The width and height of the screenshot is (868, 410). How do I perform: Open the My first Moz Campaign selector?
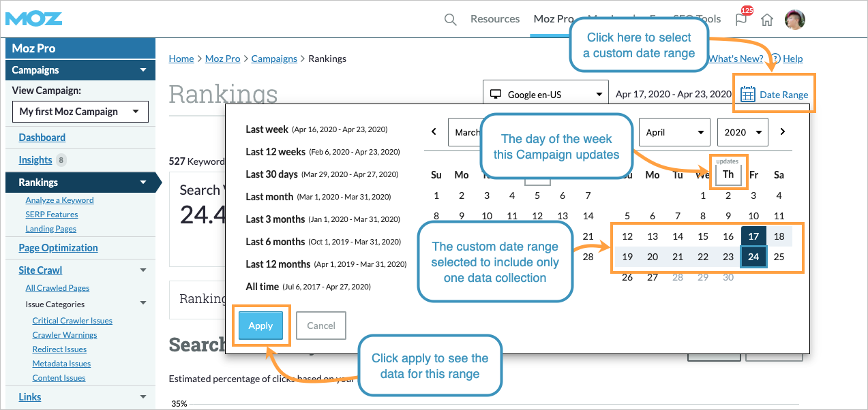[80, 111]
